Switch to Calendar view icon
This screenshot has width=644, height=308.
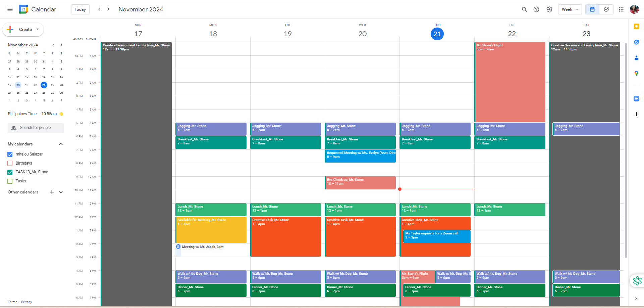point(592,9)
